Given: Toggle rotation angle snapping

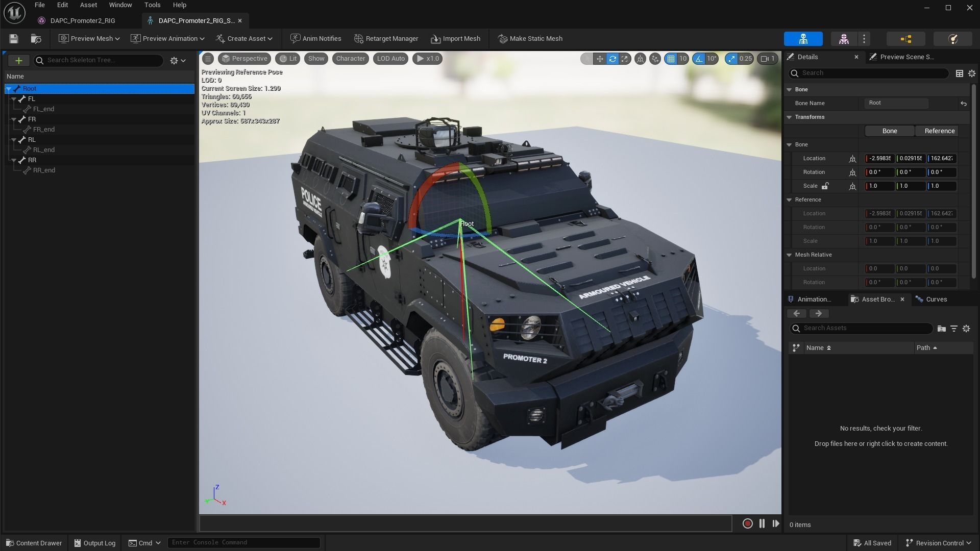Looking at the screenshot, I should (699, 59).
